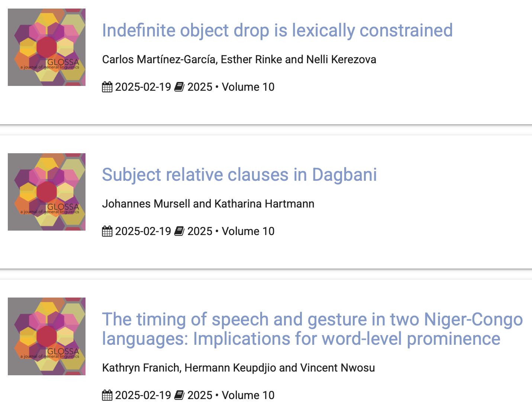Click the book icon under the Indefinite object drop article
This screenshot has height=408, width=532.
179,87
